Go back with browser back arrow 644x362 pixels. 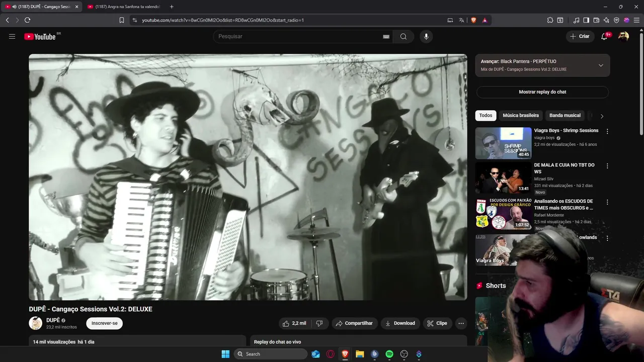[x=7, y=20]
